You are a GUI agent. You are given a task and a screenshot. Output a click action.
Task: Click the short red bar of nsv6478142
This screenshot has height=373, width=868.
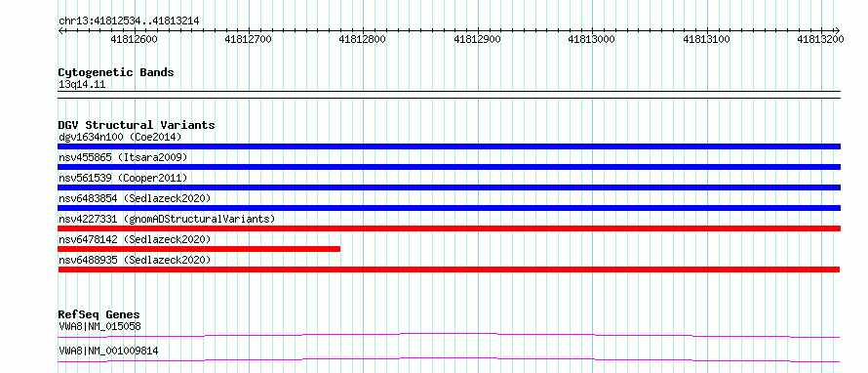199,249
